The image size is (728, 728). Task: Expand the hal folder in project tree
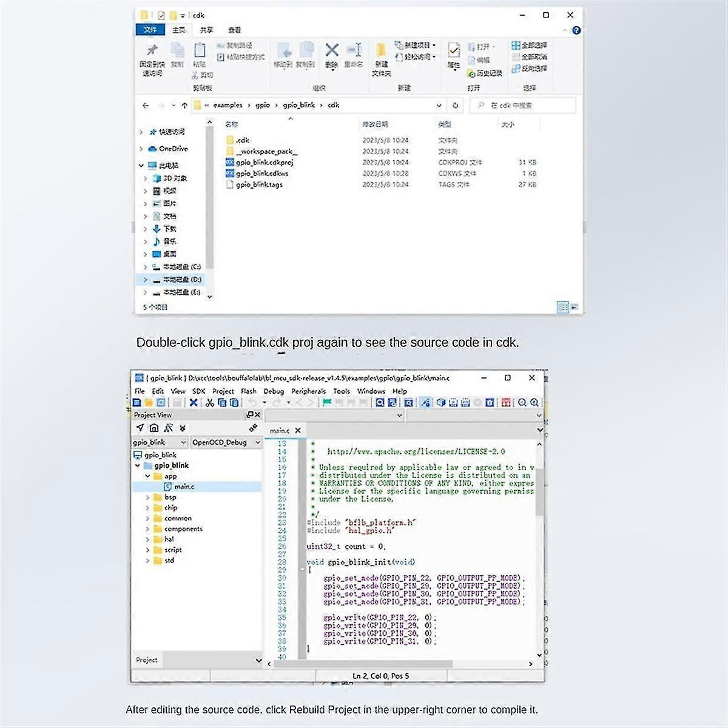[x=147, y=539]
